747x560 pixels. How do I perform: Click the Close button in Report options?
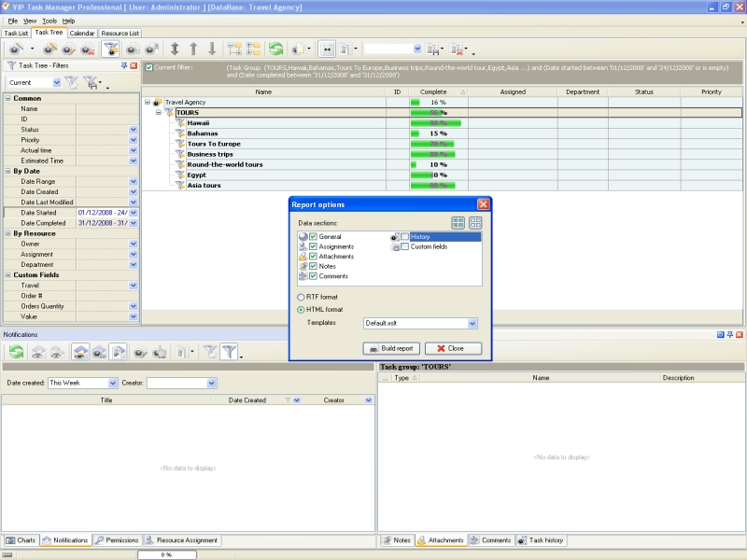coord(453,348)
